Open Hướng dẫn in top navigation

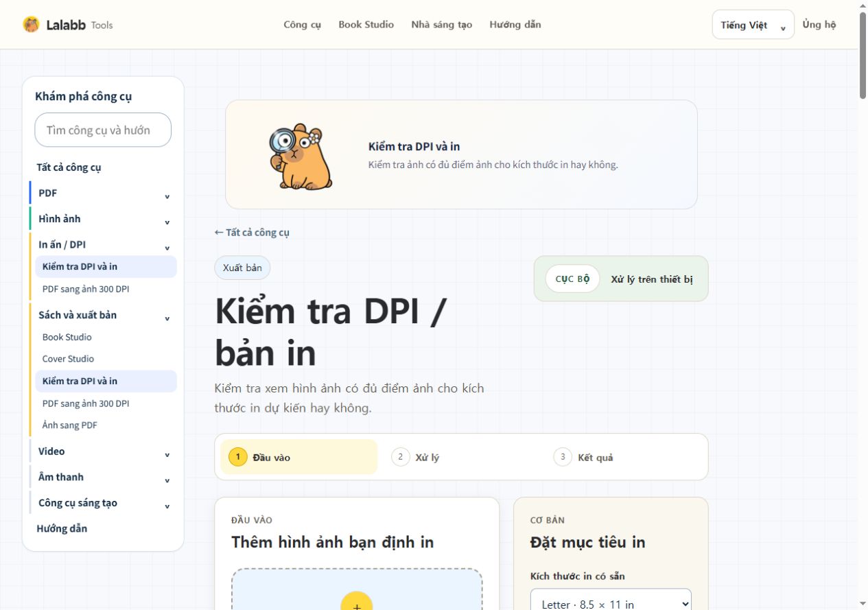point(515,25)
